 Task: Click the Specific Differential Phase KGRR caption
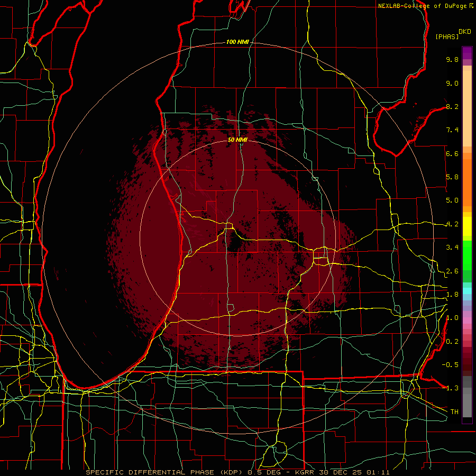(237, 472)
